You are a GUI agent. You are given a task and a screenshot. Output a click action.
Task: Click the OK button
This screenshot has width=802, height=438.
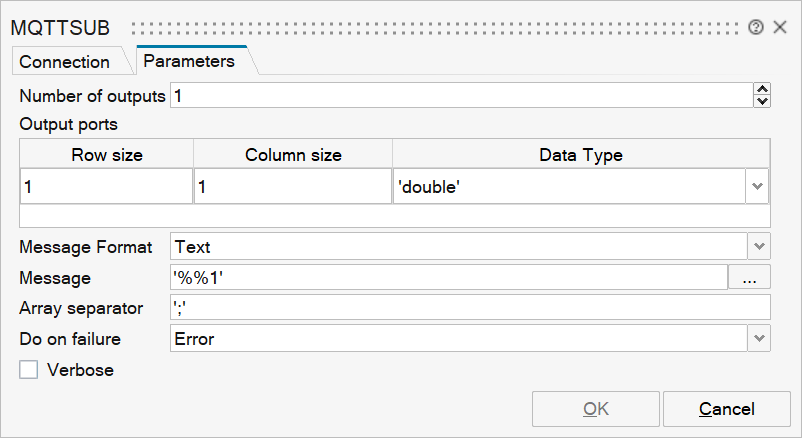tap(596, 409)
